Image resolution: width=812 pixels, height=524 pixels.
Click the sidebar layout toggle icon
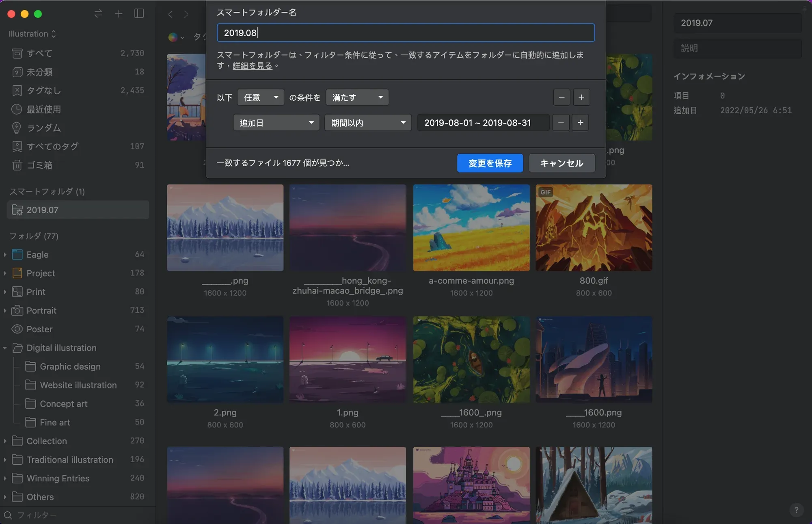(x=139, y=14)
